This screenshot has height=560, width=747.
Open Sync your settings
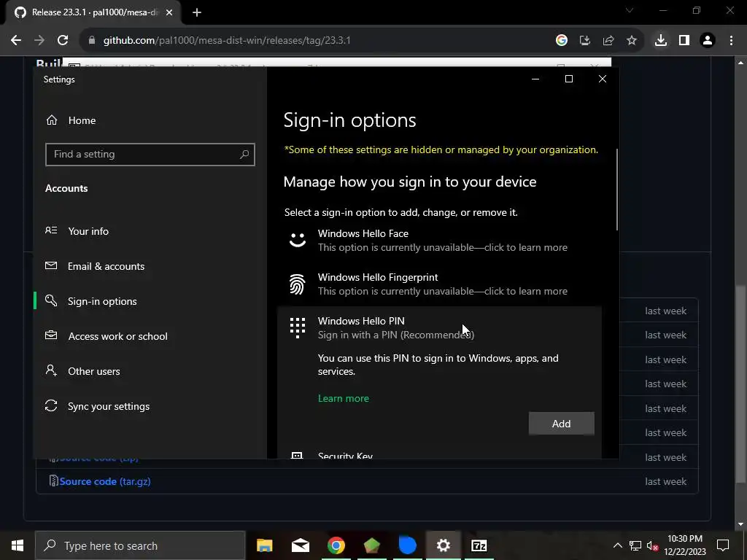109,406
